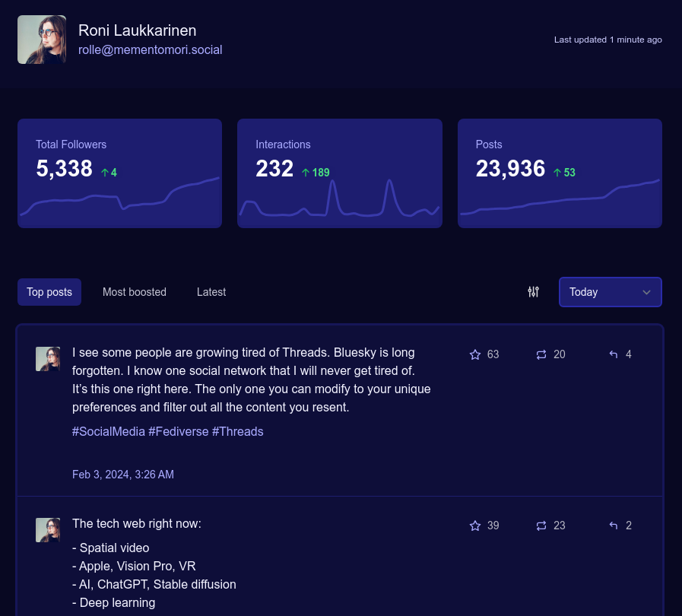Click the 23,936 posts count

tap(510, 168)
